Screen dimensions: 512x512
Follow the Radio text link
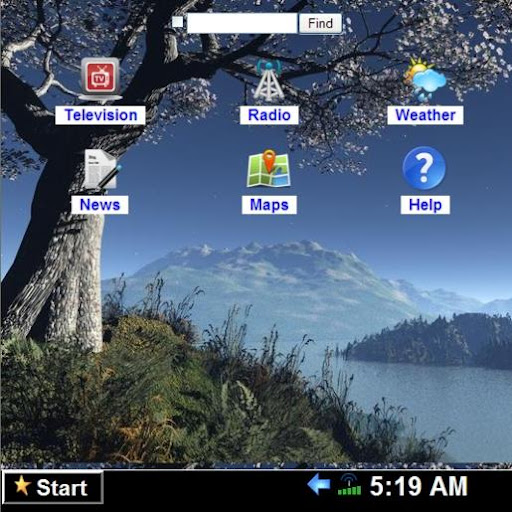click(x=269, y=115)
